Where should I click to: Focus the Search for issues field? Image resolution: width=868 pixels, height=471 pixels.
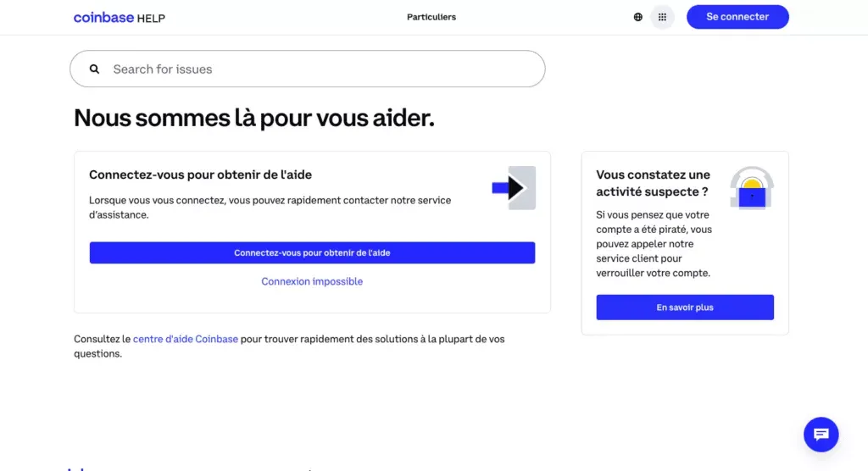pos(322,69)
